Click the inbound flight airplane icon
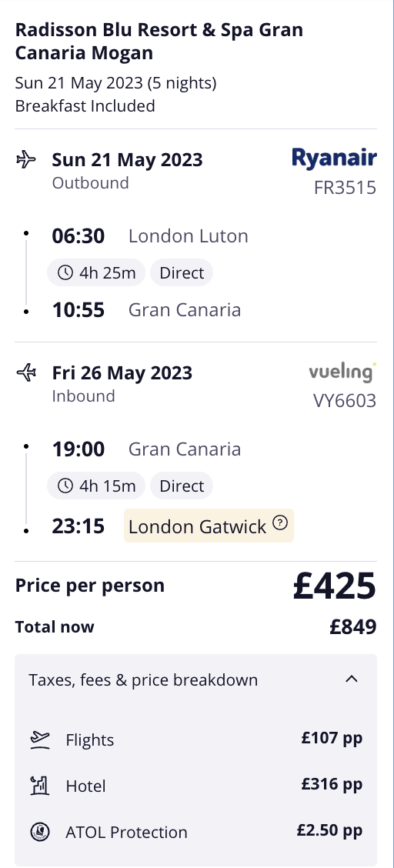Viewport: 394px width, 868px height. coord(26,372)
